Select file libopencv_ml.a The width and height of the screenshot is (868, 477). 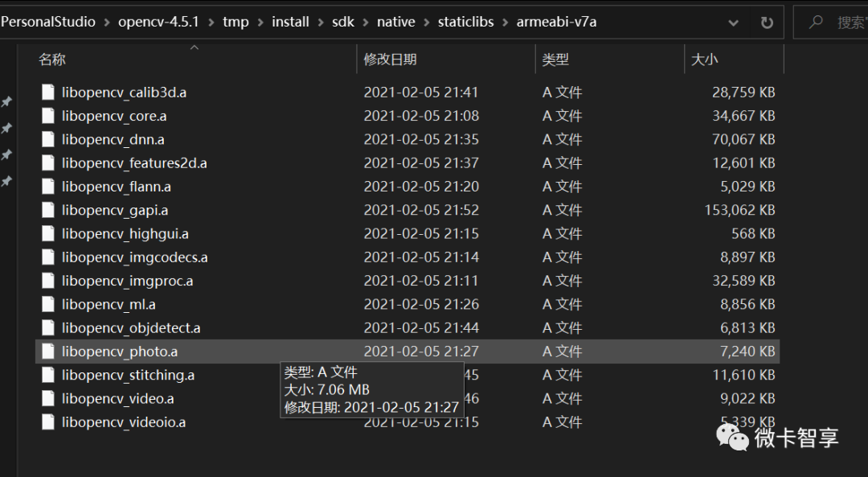click(108, 304)
